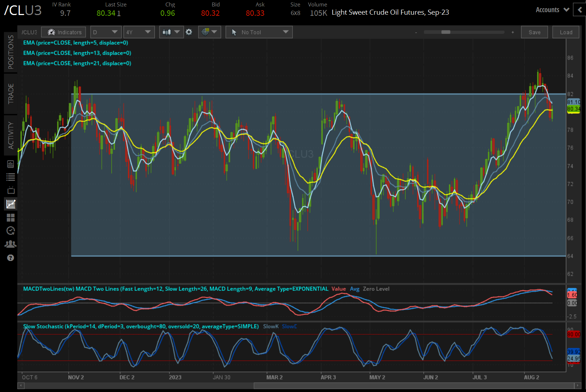The image size is (586, 392).
Task: Open the chart grid layout icon
Action: click(x=10, y=217)
